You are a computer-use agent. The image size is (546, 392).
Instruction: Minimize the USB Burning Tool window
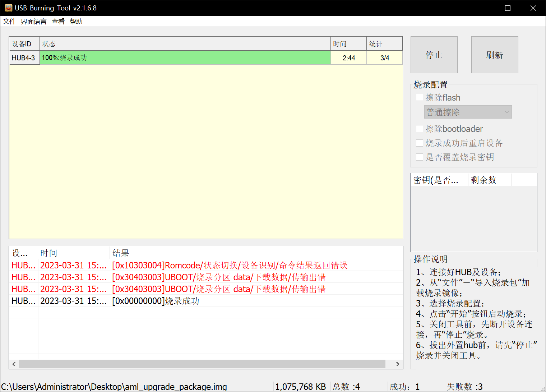pyautogui.click(x=482, y=8)
